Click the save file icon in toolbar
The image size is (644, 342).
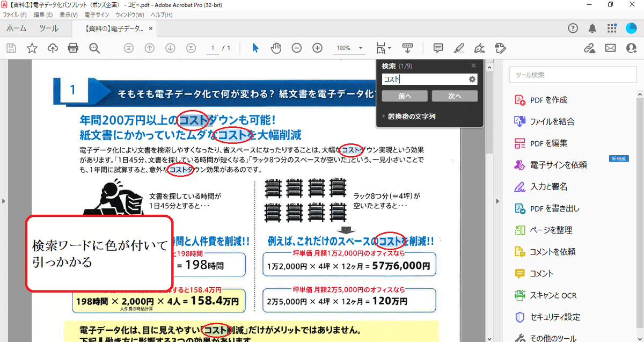tap(11, 48)
